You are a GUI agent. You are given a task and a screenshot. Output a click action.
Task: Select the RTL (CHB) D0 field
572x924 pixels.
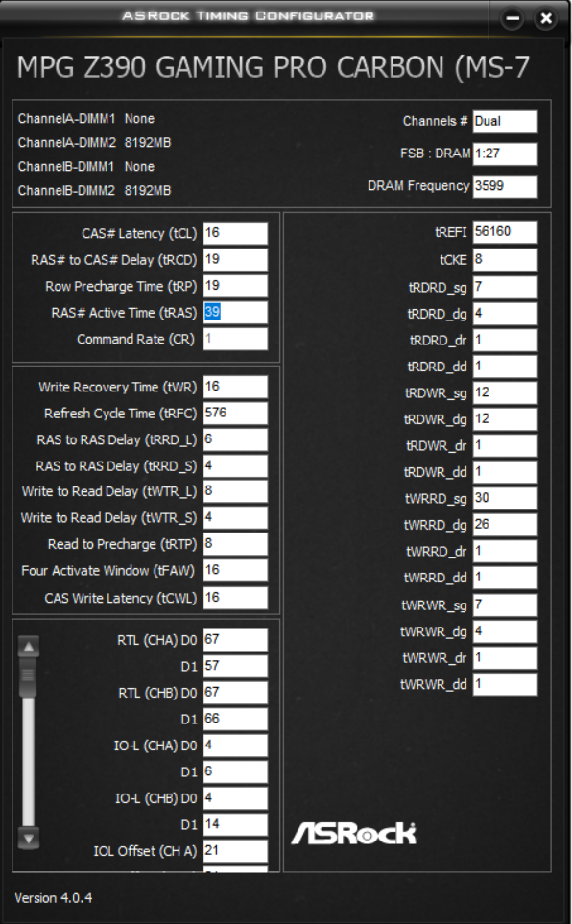click(x=235, y=693)
